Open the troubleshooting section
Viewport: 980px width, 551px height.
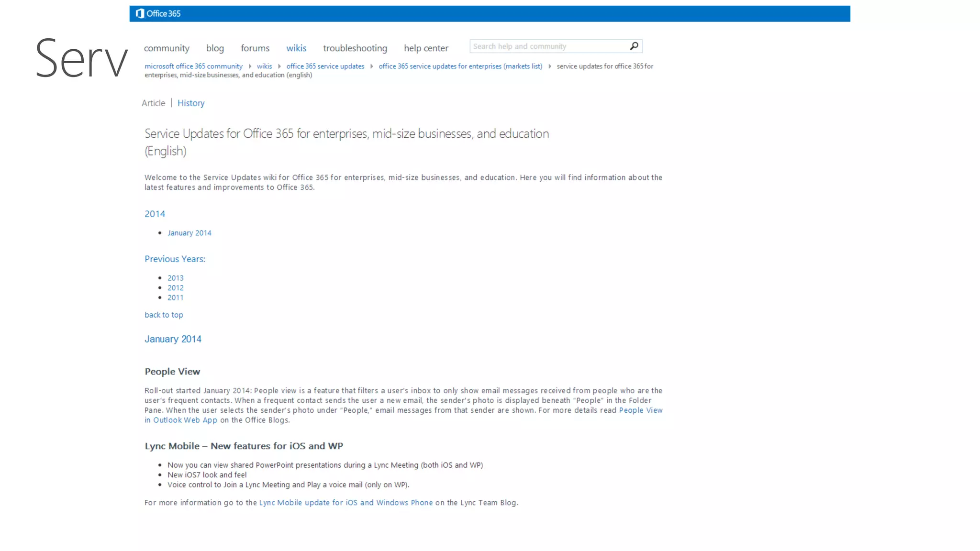pos(355,48)
